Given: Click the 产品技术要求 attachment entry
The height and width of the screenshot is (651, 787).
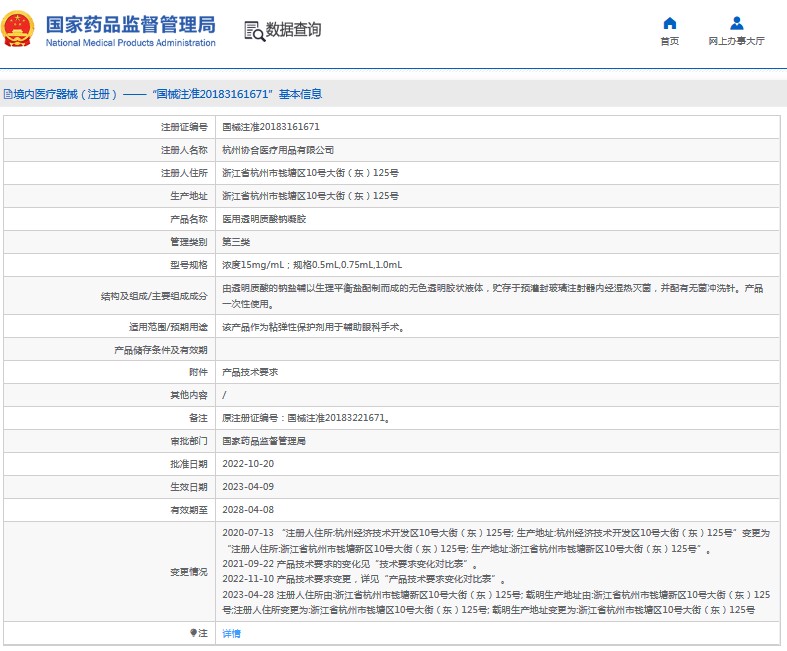Looking at the screenshot, I should tap(249, 372).
